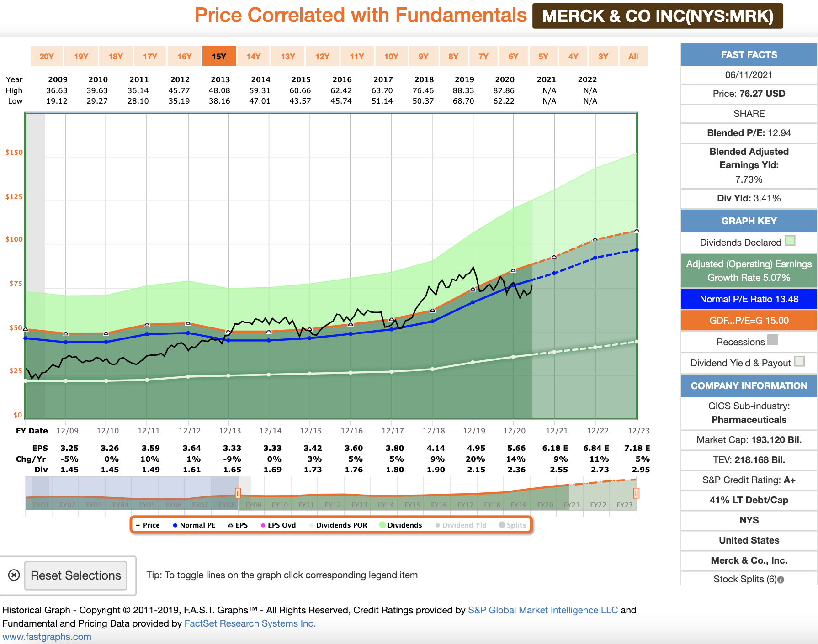Click the 12/22 EPS estimate marker
Viewport: 818px width, 644px height.
pos(595,240)
